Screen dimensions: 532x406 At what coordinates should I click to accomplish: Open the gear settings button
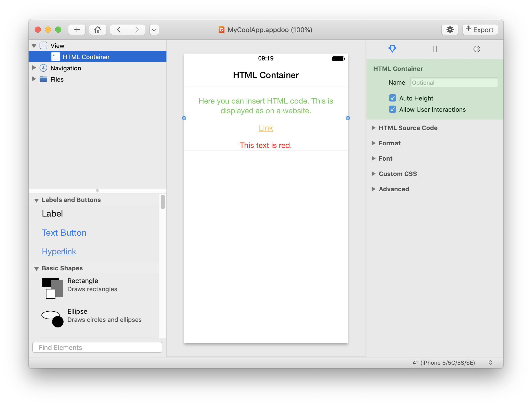tap(450, 30)
